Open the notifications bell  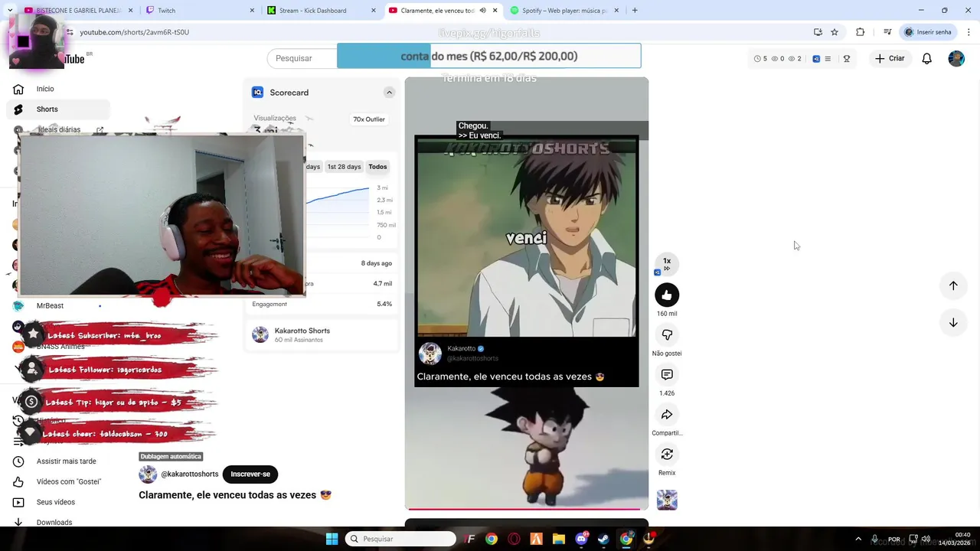pos(926,58)
